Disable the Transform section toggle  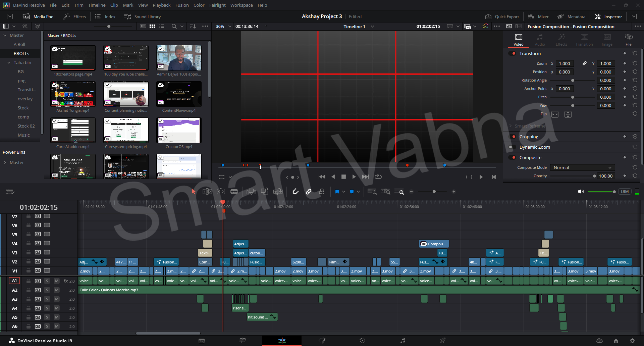tap(512, 53)
